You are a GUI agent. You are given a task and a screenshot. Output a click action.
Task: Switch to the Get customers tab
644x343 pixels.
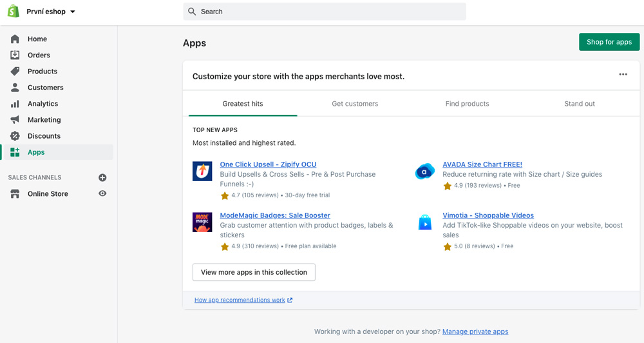pos(355,104)
